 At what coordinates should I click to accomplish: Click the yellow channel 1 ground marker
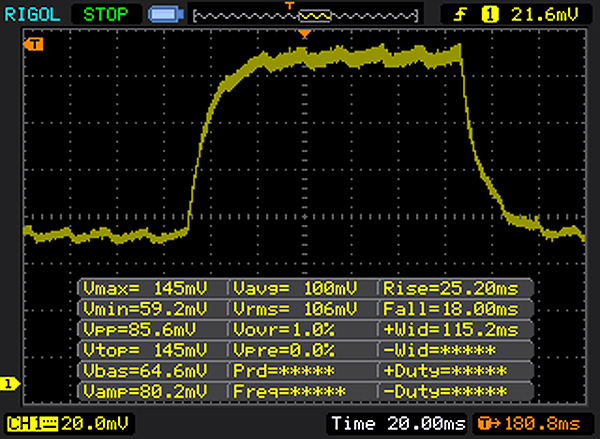point(9,384)
